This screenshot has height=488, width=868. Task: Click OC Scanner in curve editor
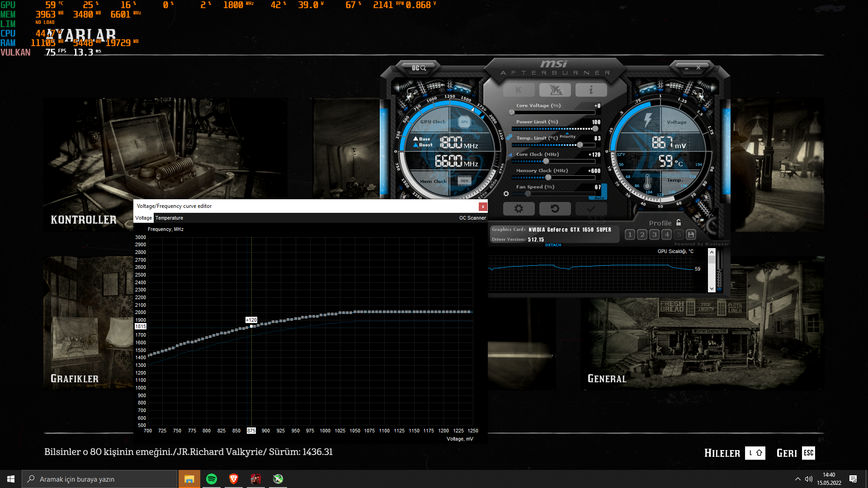click(x=472, y=218)
